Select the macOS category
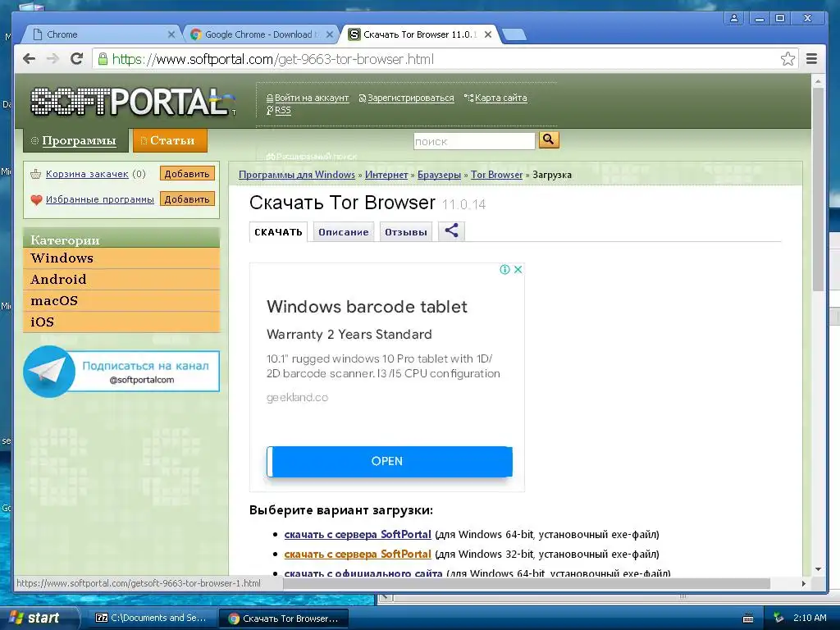 121,301
